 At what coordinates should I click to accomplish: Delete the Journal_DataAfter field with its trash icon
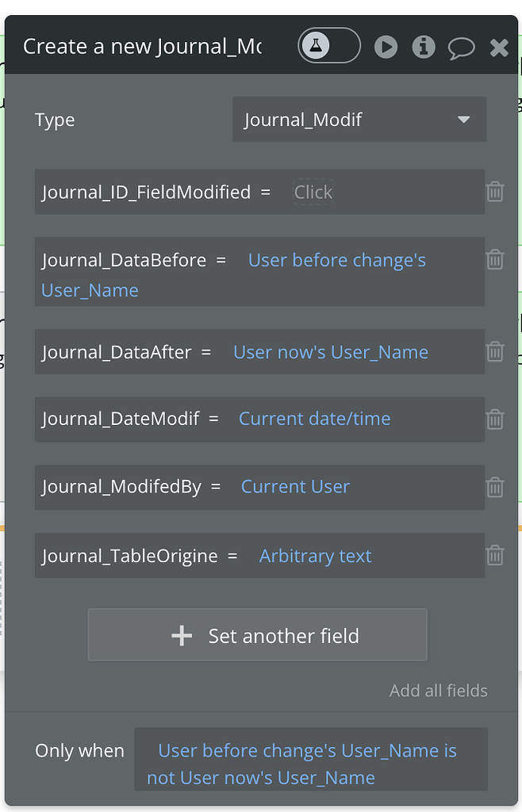pyautogui.click(x=494, y=351)
